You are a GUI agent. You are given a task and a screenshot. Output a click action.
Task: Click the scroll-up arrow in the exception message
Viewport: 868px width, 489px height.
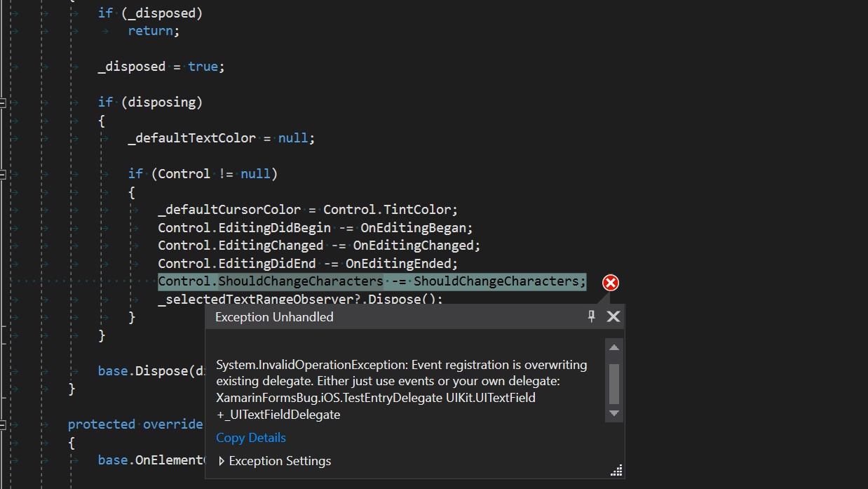tap(613, 347)
